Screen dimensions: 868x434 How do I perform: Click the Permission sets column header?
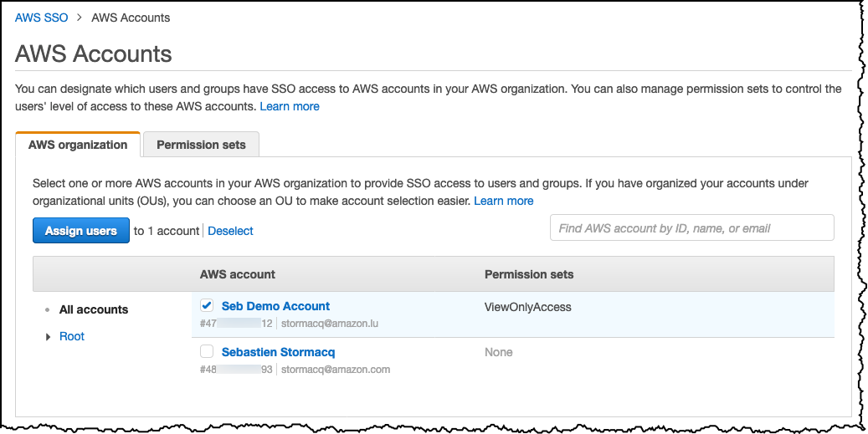coord(529,274)
